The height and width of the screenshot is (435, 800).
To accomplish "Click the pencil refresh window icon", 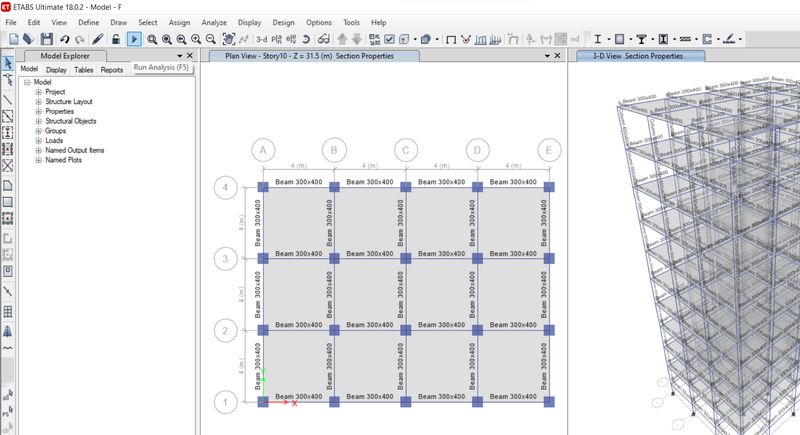I will point(98,39).
